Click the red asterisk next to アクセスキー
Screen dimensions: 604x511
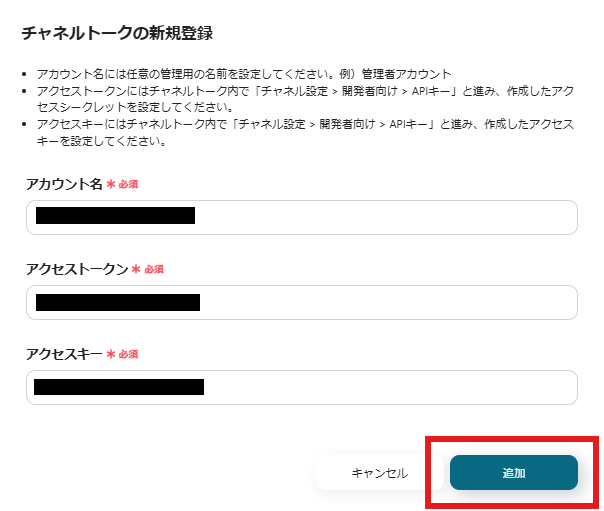click(110, 355)
